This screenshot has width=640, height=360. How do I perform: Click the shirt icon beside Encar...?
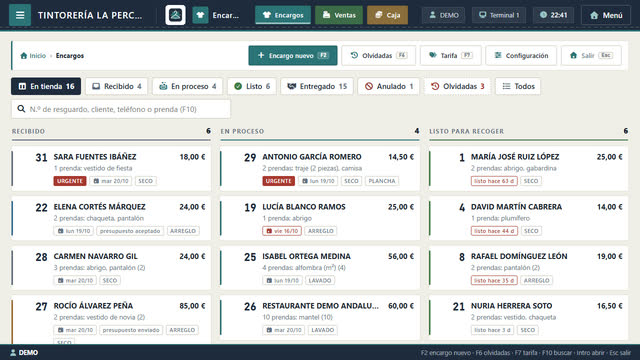[x=200, y=15]
